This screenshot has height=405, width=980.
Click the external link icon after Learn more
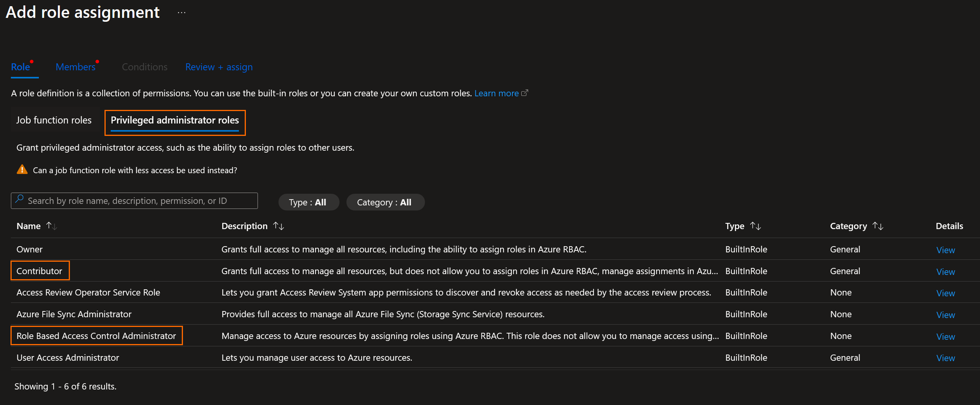click(524, 93)
